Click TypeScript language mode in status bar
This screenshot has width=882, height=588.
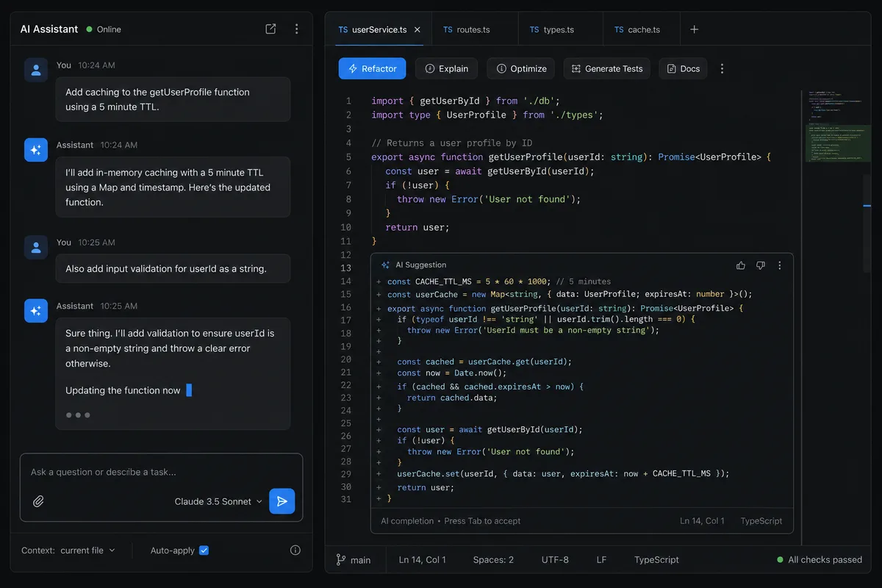pos(656,560)
